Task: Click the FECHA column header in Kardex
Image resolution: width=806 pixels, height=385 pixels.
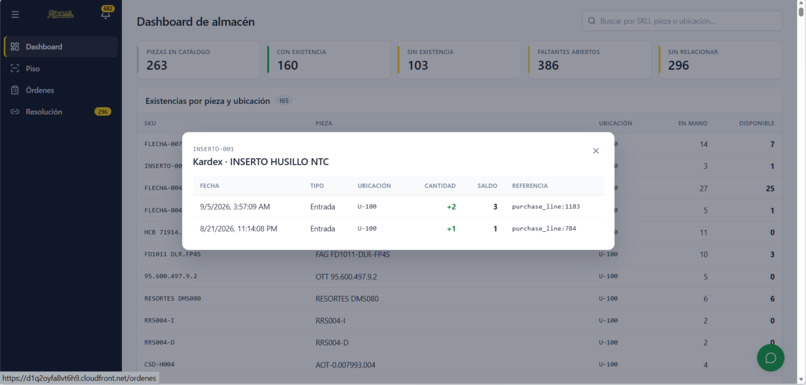Action: pos(209,186)
